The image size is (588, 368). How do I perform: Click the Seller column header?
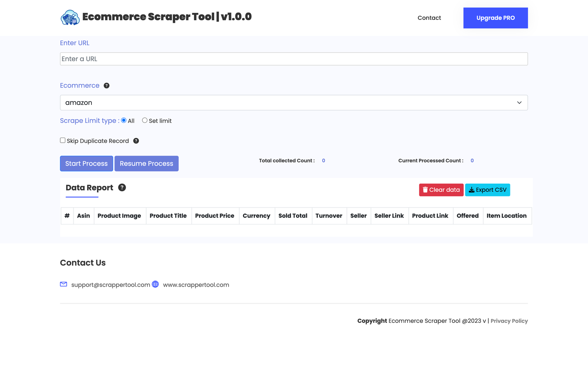359,216
